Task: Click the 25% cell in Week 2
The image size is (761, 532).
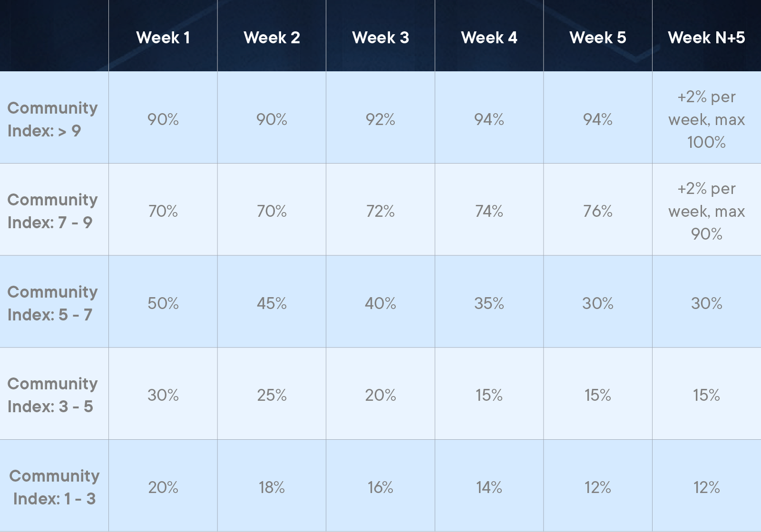Action: click(272, 395)
